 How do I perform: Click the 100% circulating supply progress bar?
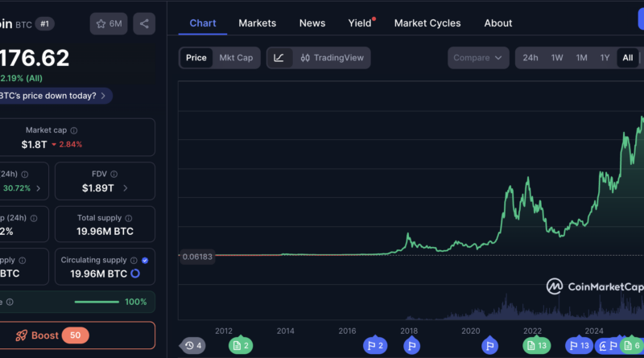click(x=97, y=302)
